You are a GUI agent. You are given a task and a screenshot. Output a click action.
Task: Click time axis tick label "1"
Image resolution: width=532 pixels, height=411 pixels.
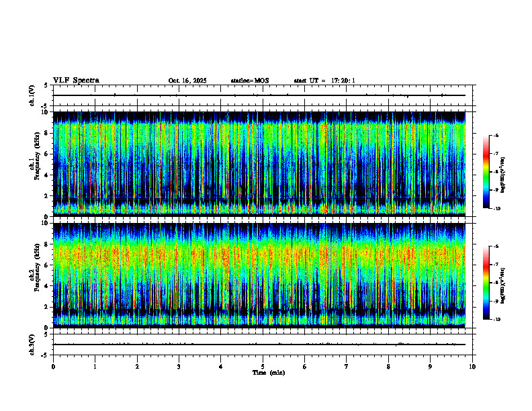[x=95, y=367]
